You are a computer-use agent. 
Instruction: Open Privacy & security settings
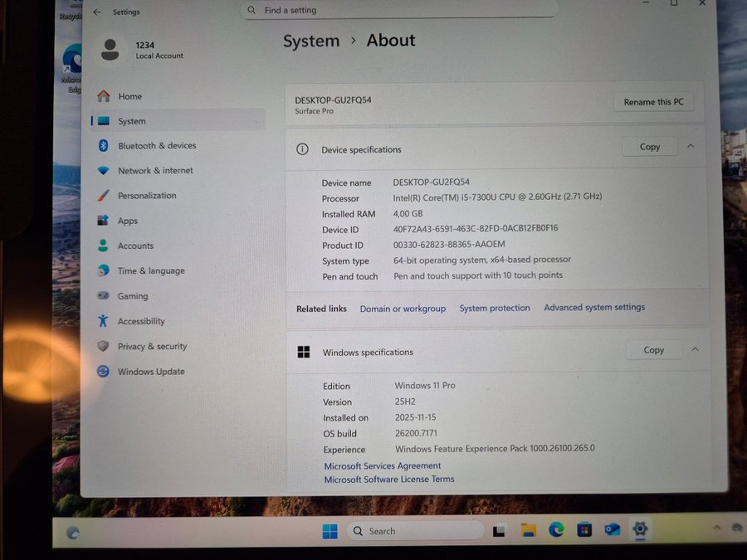coord(152,347)
